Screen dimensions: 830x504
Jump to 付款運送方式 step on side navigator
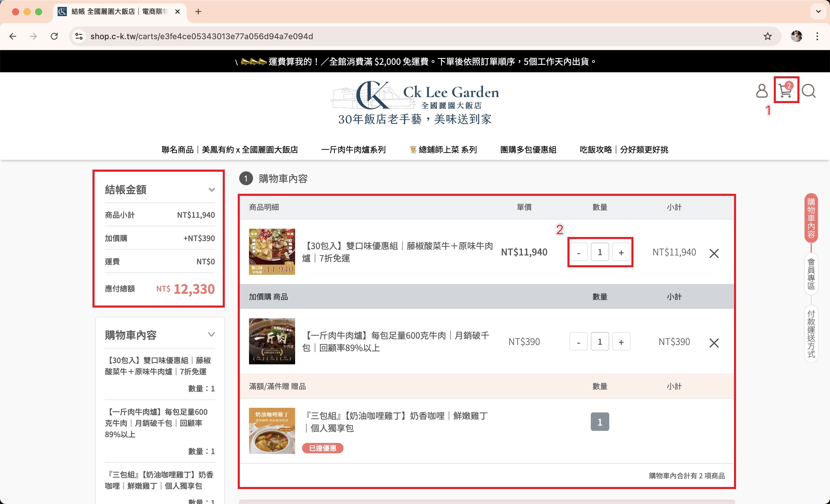811,334
